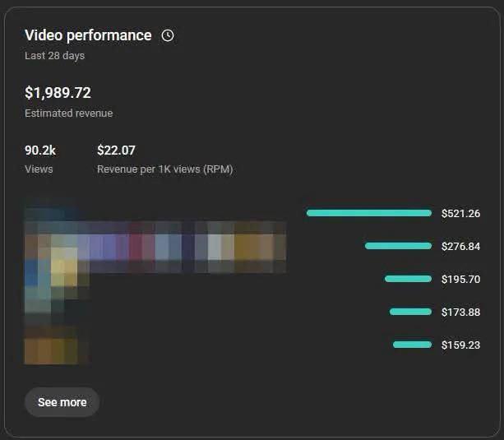Screen dimensions: 504x440
Task: Select the $195.70 video revenue amount
Action: click(x=460, y=279)
